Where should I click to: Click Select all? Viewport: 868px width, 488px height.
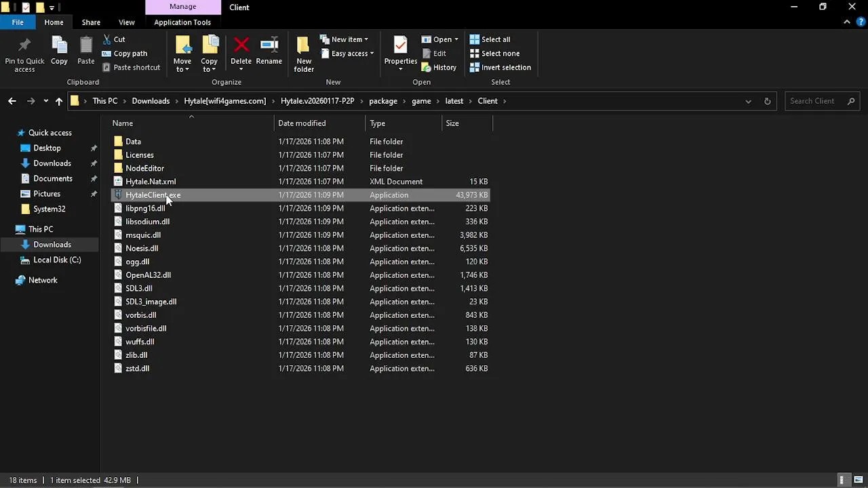pyautogui.click(x=490, y=39)
